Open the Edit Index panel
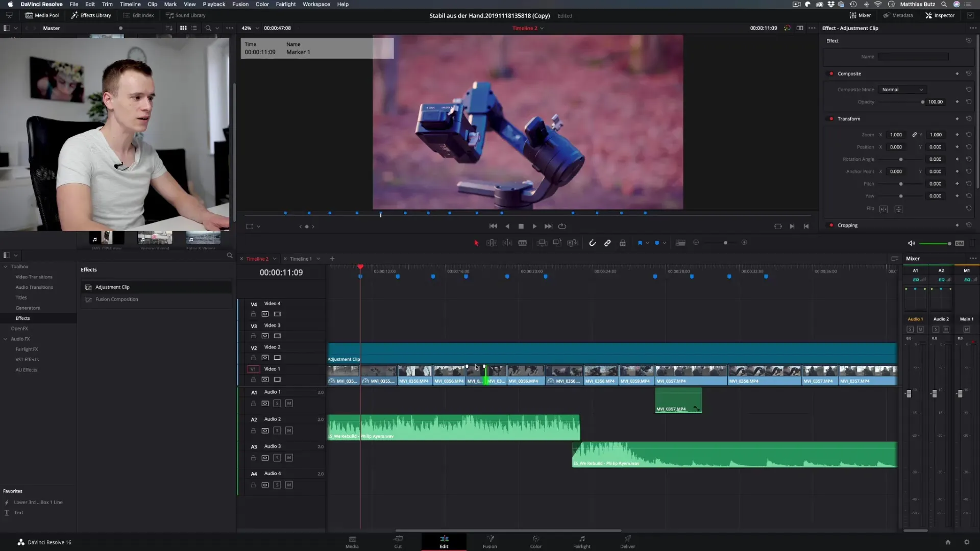980x551 pixels. pos(138,15)
